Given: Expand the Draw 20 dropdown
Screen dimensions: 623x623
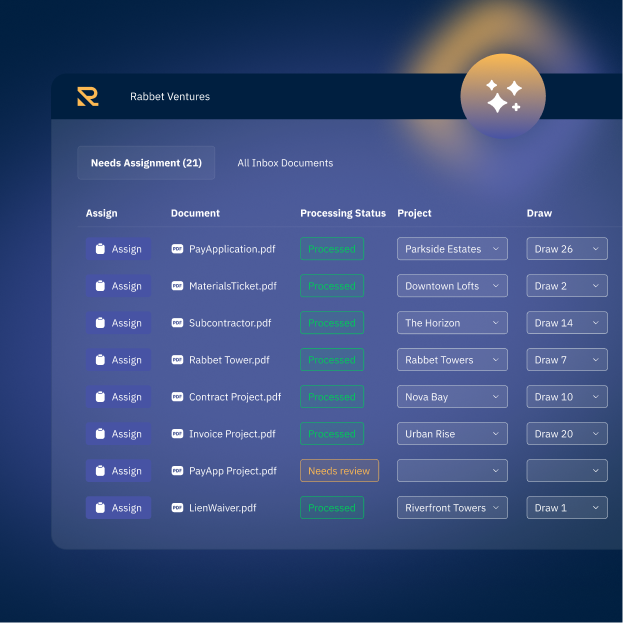Looking at the screenshot, I should click(x=567, y=433).
